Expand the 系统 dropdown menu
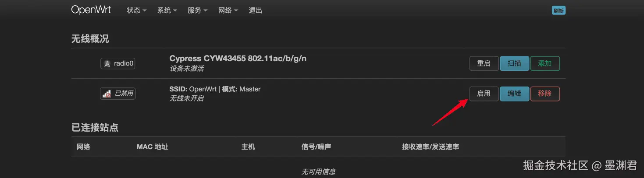The width and height of the screenshot is (644, 178). pos(167,10)
